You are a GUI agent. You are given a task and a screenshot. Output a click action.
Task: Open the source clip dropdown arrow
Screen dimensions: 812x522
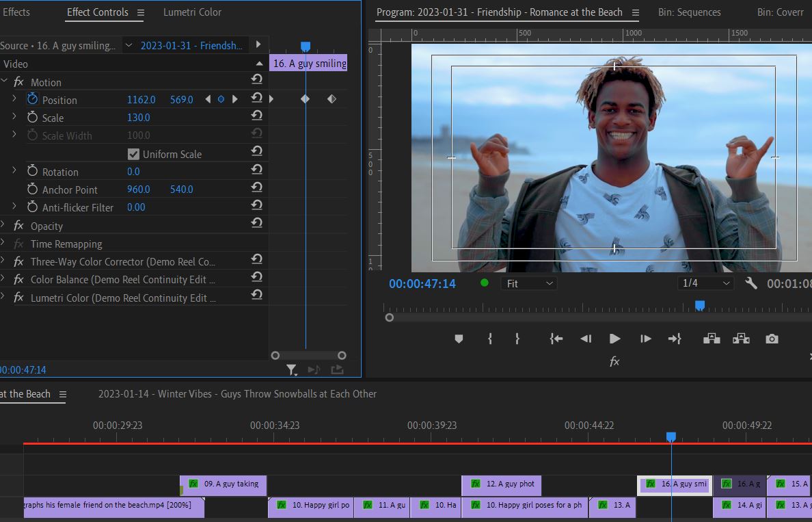(128, 46)
